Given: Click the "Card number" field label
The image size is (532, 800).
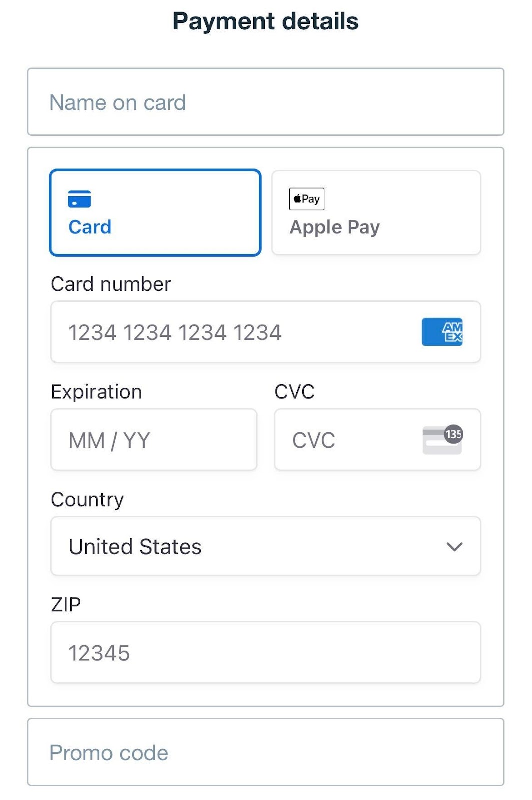Looking at the screenshot, I should [111, 284].
